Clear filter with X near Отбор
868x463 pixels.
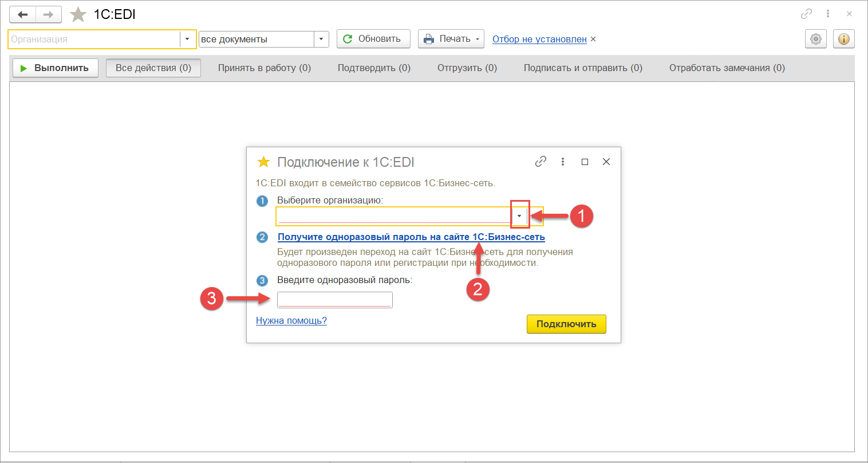tap(593, 39)
